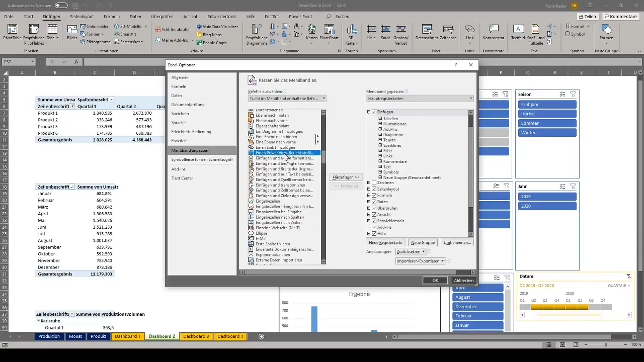644x362 pixels.
Task: Click the help question mark in Excel-Optionen
Action: coord(456,65)
